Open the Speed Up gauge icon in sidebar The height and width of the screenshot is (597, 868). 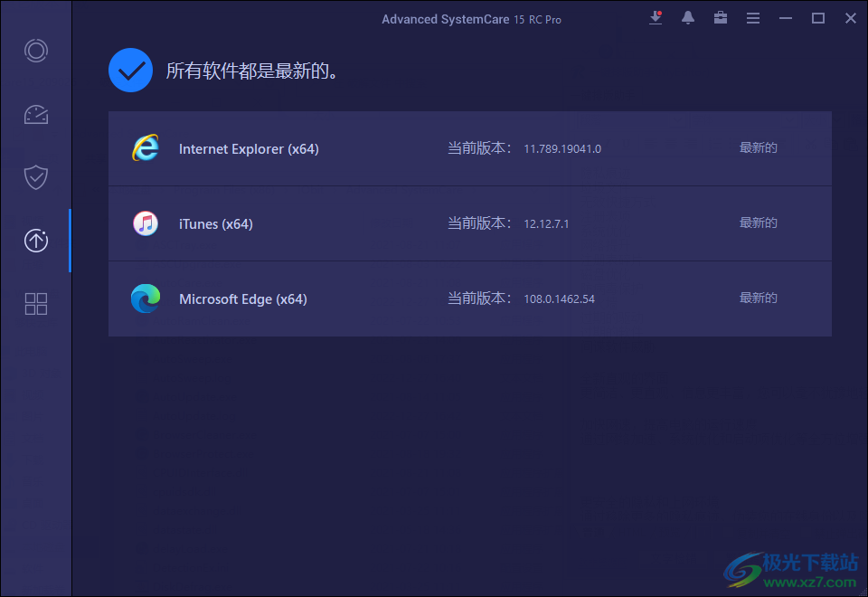(36, 114)
